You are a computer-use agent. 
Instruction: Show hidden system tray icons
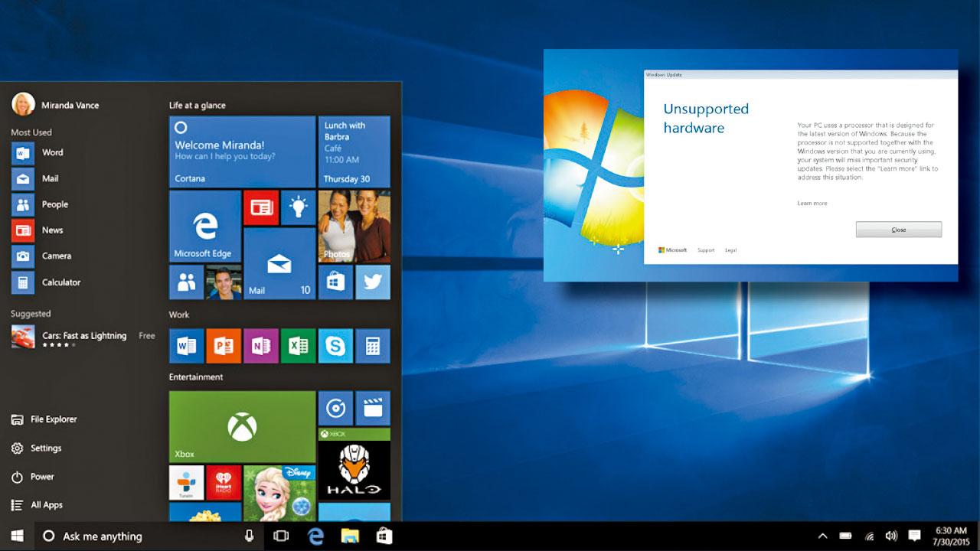822,536
